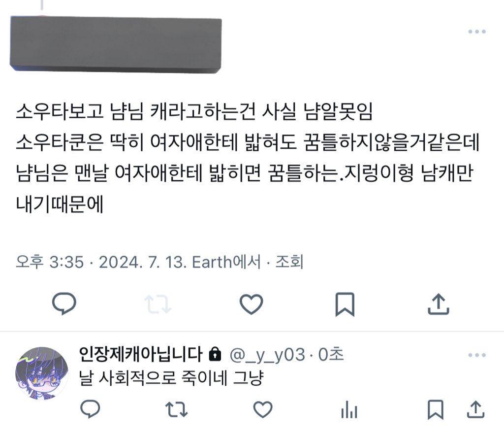Click the 오후 3:35 timestamp

50,262
